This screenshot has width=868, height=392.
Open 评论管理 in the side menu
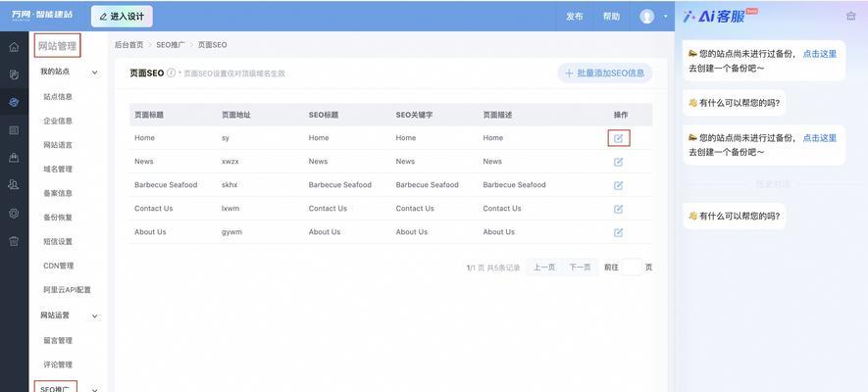pos(58,365)
